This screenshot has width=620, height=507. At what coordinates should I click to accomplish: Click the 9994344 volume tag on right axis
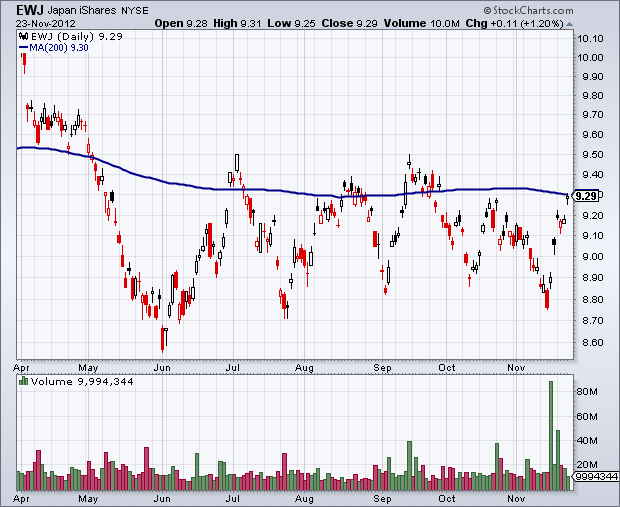tap(594, 479)
